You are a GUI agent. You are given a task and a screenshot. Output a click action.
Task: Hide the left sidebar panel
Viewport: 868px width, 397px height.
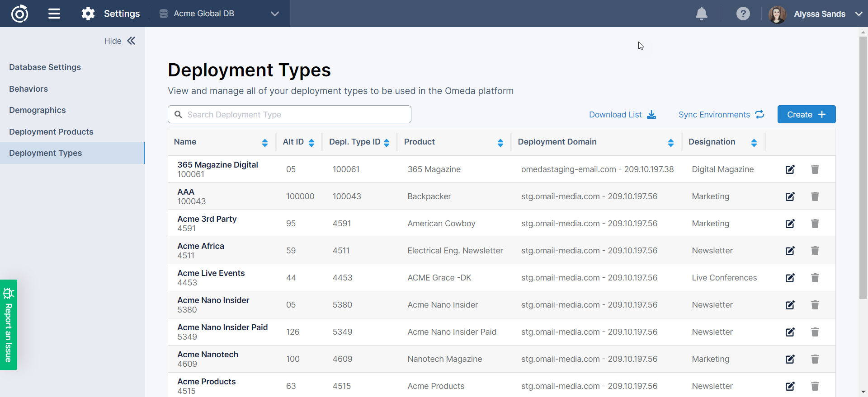pyautogui.click(x=120, y=41)
